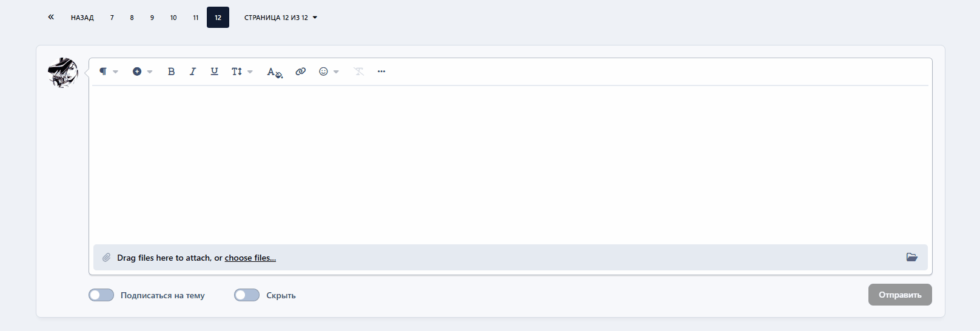Open Страница 12 из 12 page selector
980x331 pixels.
281,18
